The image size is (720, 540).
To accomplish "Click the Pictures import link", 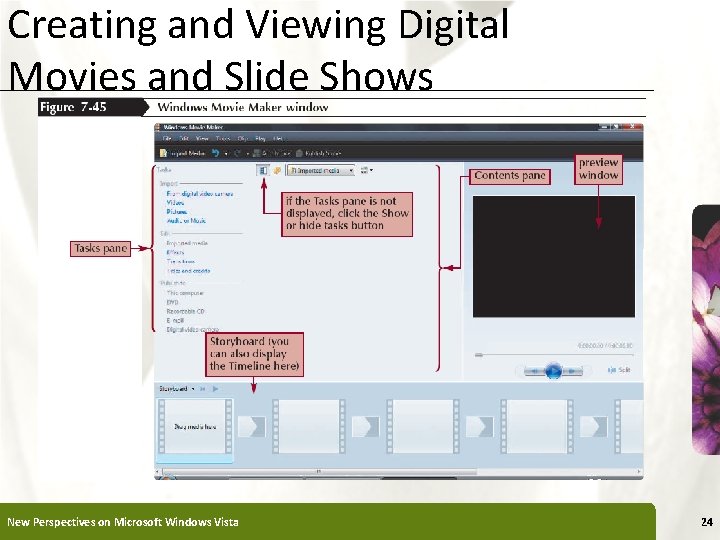I will pos(177,212).
